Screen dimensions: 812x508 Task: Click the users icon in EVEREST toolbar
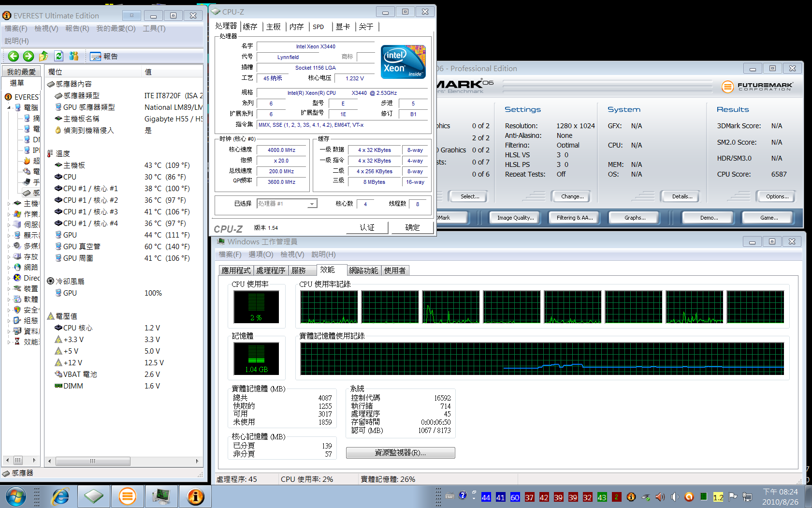(x=73, y=56)
